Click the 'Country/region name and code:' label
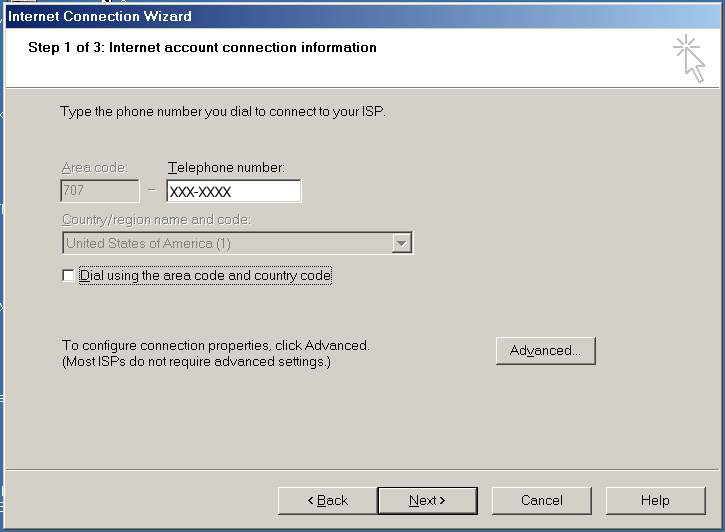725x532 pixels. point(156,220)
